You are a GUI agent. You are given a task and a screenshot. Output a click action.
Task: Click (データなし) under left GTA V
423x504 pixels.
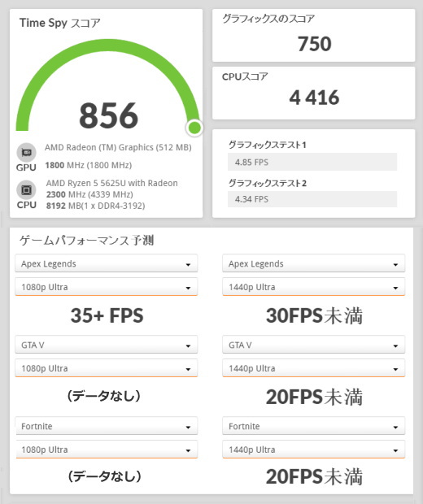tap(104, 396)
